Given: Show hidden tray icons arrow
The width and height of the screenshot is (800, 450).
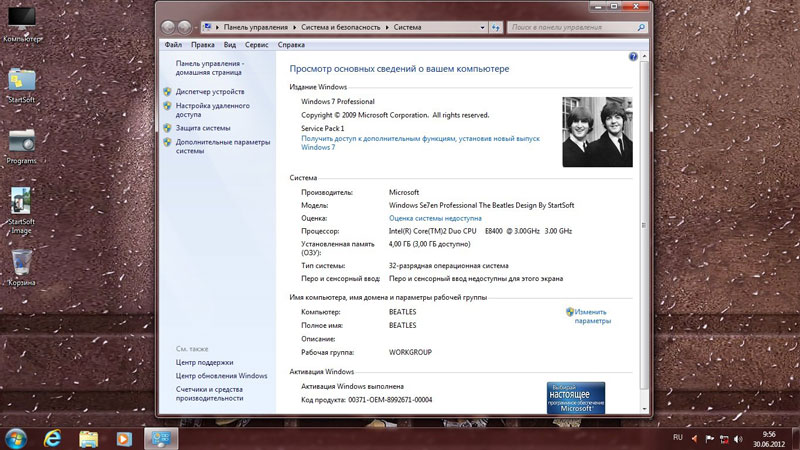Looking at the screenshot, I should point(696,438).
